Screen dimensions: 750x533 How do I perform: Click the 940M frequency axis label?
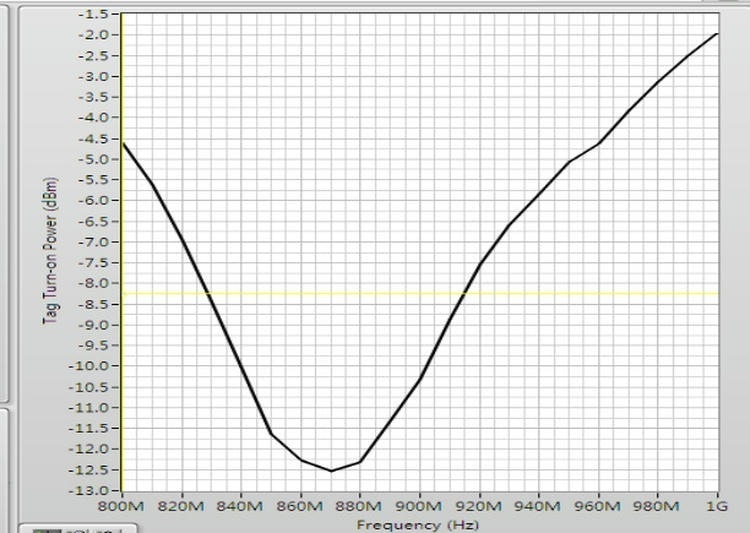[539, 506]
